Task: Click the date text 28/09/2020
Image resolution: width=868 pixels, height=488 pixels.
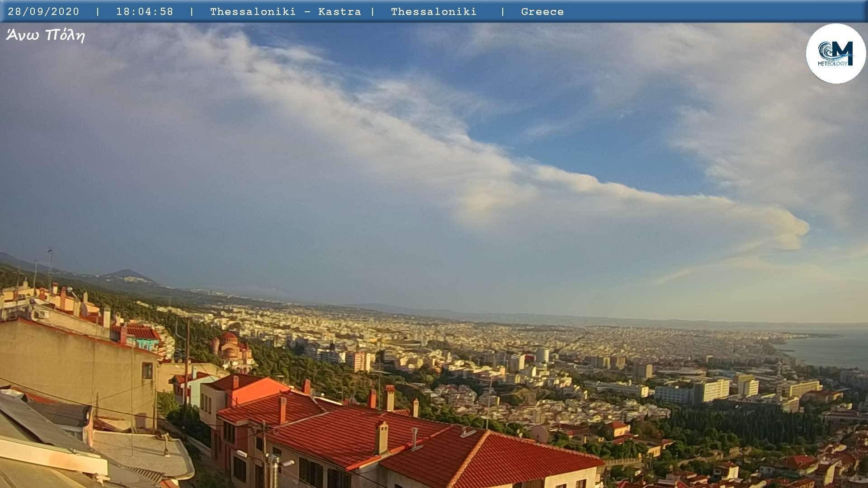Action: tap(43, 12)
